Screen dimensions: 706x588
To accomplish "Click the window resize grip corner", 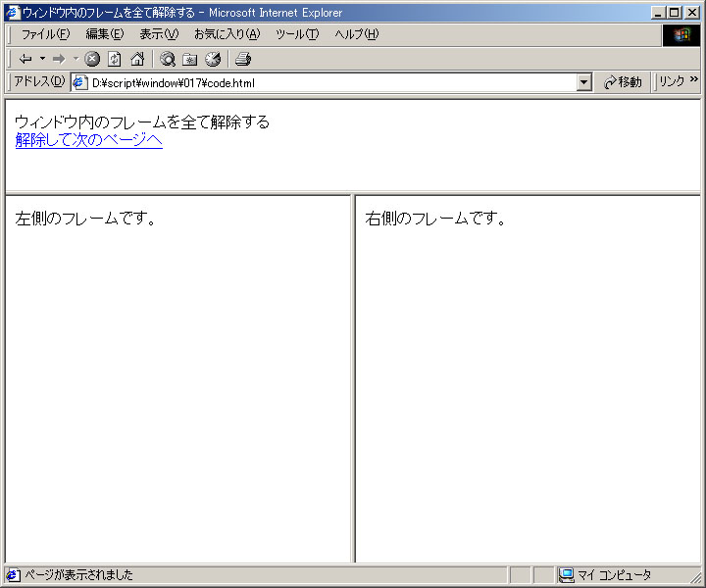I will (x=695, y=577).
